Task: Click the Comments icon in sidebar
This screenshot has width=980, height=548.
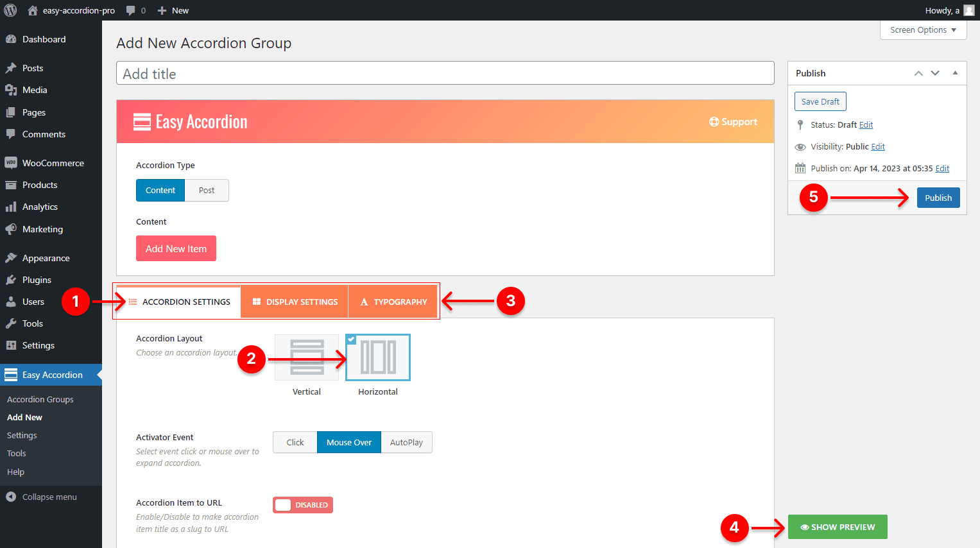Action: point(11,134)
